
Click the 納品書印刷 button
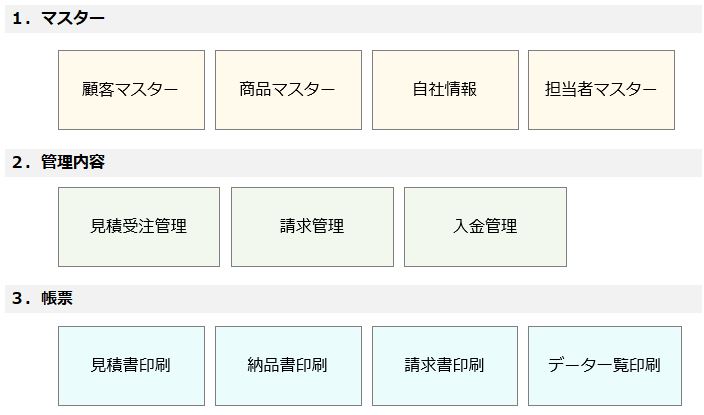pyautogui.click(x=288, y=366)
